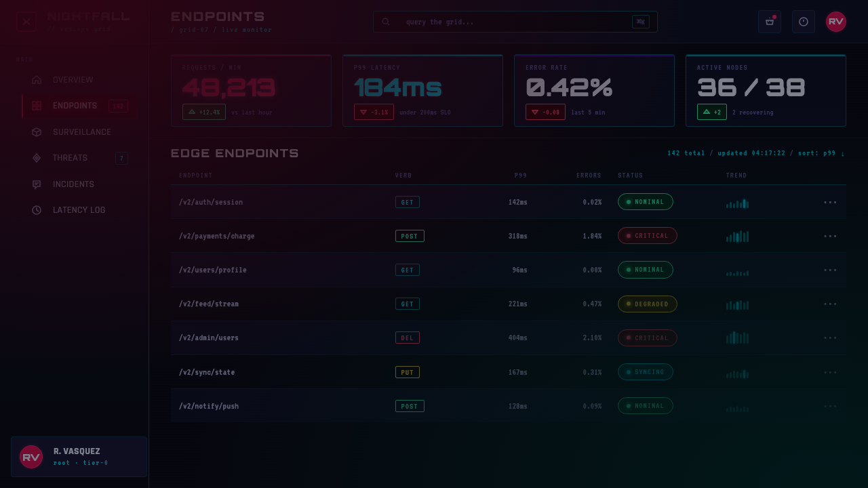Click the Nightfall X logo icon
The image size is (868, 488).
coord(26,22)
